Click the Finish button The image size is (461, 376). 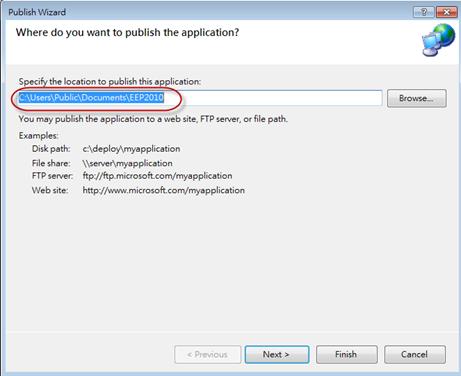(347, 354)
